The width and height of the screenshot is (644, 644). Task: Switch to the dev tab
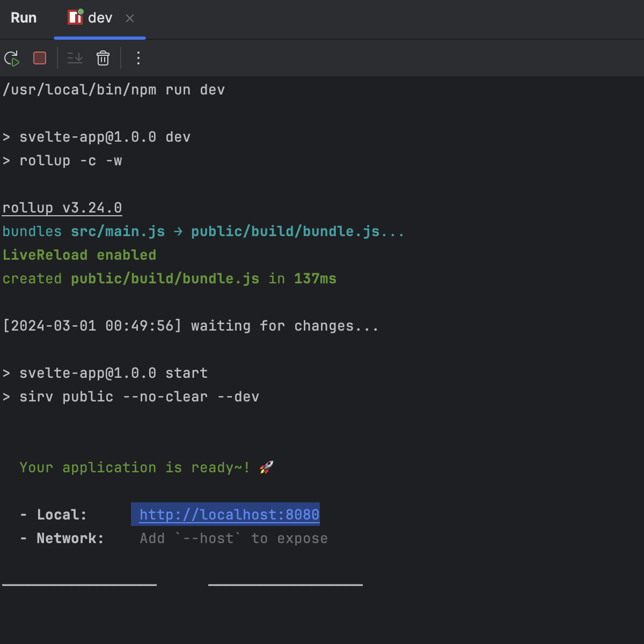point(99,18)
